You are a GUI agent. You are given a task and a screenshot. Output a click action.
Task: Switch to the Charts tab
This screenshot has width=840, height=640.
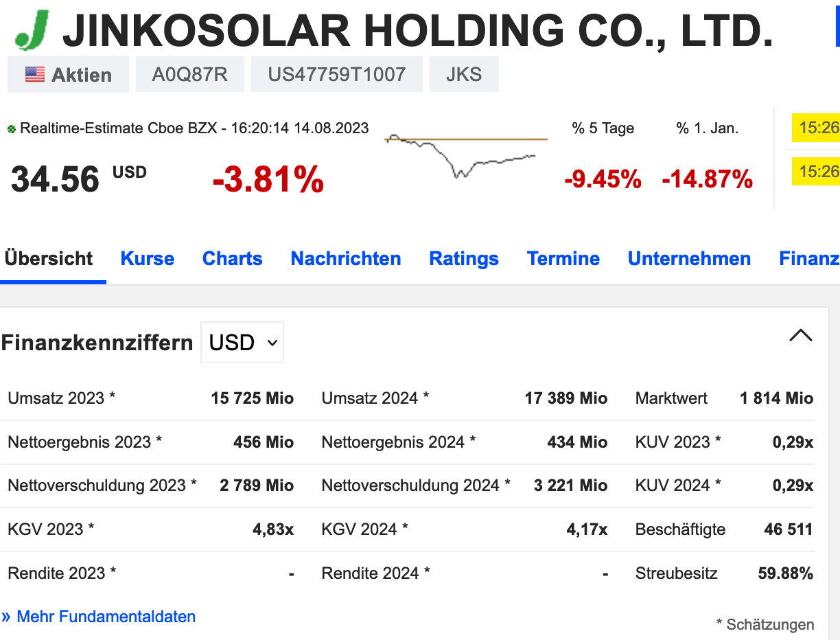(232, 259)
